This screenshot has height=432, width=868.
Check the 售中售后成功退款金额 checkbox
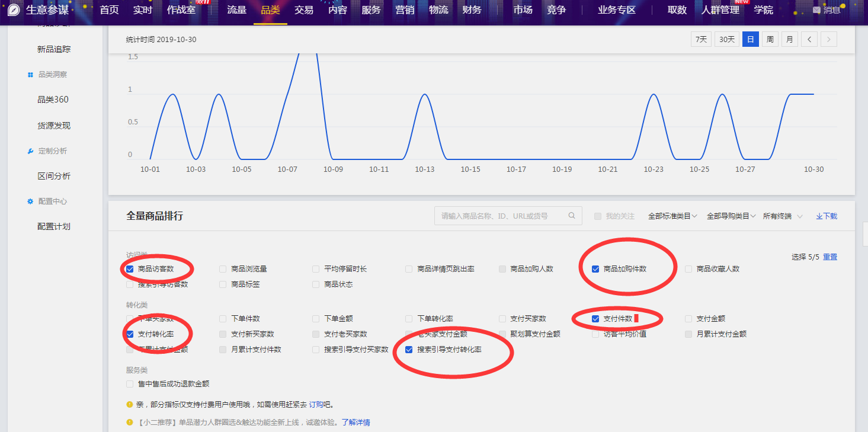click(x=130, y=384)
